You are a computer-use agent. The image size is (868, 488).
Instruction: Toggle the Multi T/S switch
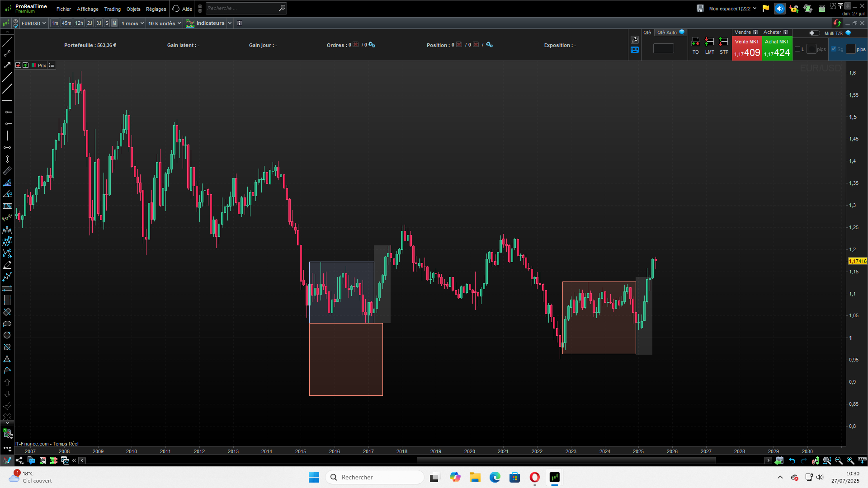[814, 33]
